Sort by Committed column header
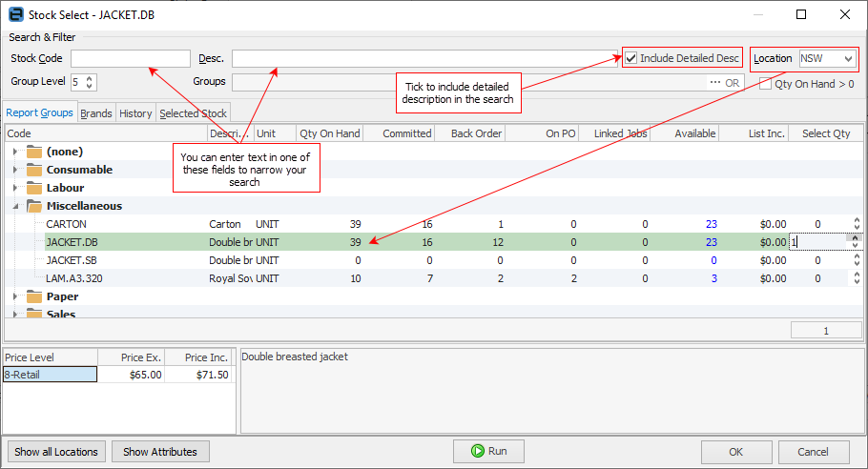The height and width of the screenshot is (469, 868). (x=399, y=133)
